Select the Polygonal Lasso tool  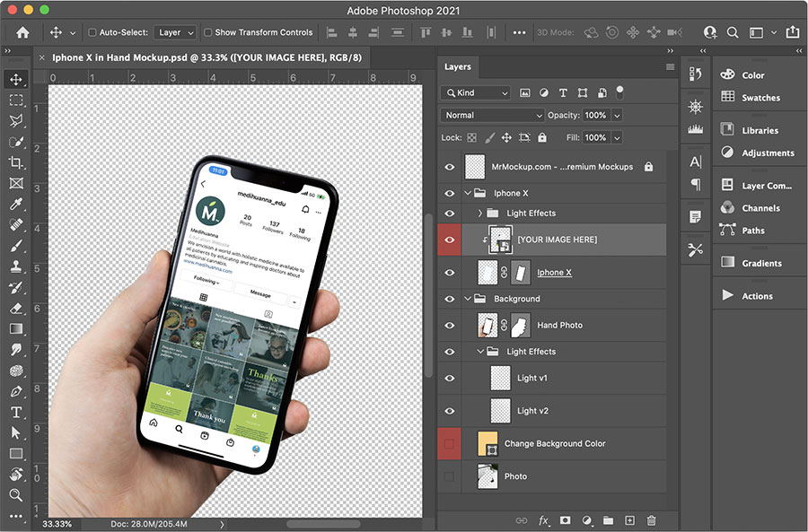click(16, 120)
